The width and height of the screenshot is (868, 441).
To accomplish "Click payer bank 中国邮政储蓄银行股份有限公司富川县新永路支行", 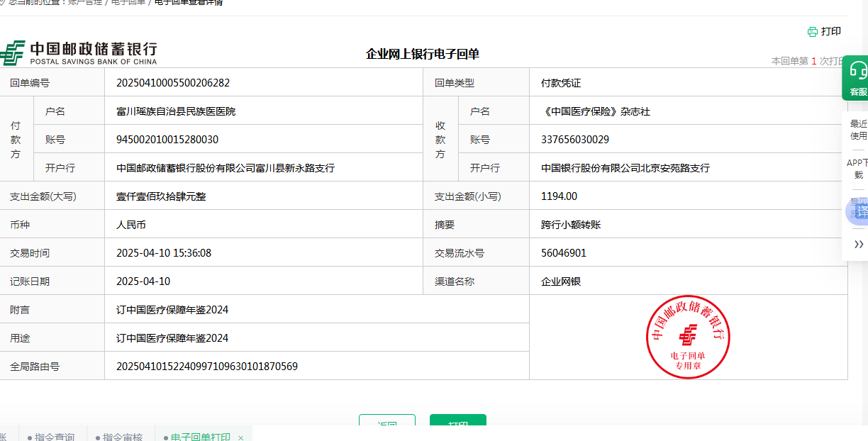I will pos(226,168).
